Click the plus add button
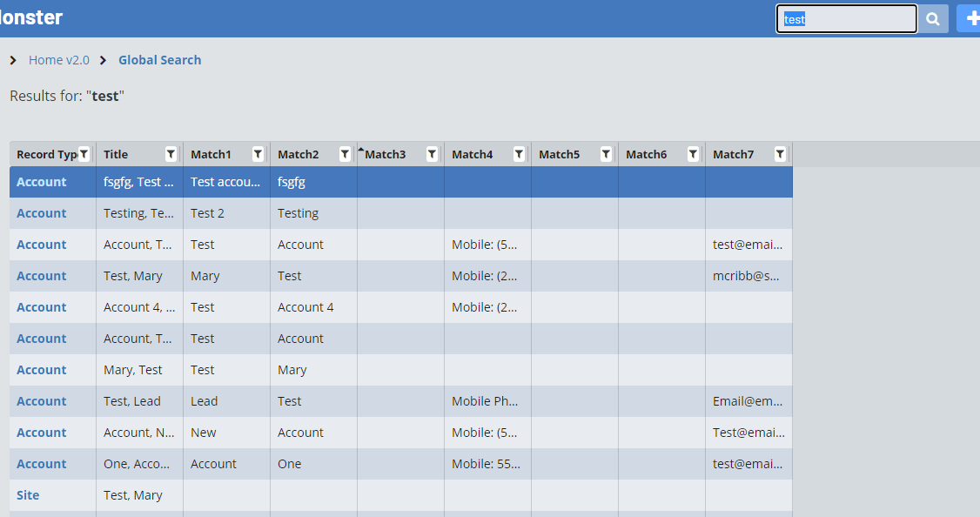980x517 pixels. click(x=970, y=19)
